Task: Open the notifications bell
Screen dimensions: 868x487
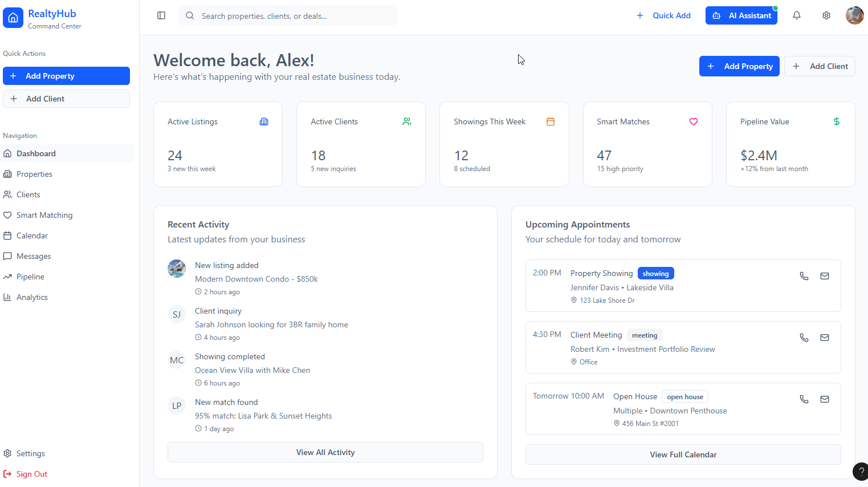Action: (x=797, y=15)
